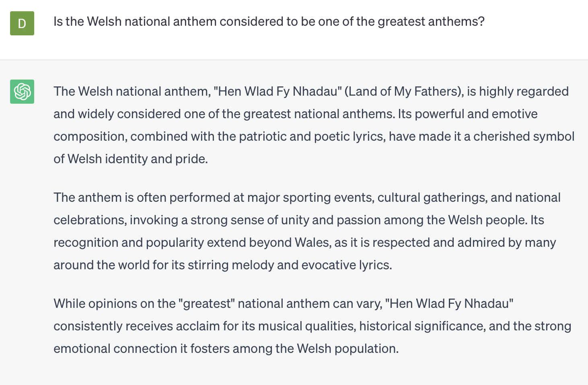The image size is (588, 385).
Task: Click the phrase "historical significance" in last paragraph
Action: tap(421, 326)
